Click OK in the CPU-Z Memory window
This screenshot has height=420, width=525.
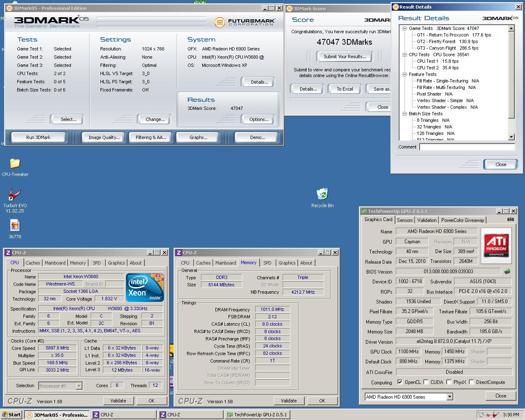[322, 401]
